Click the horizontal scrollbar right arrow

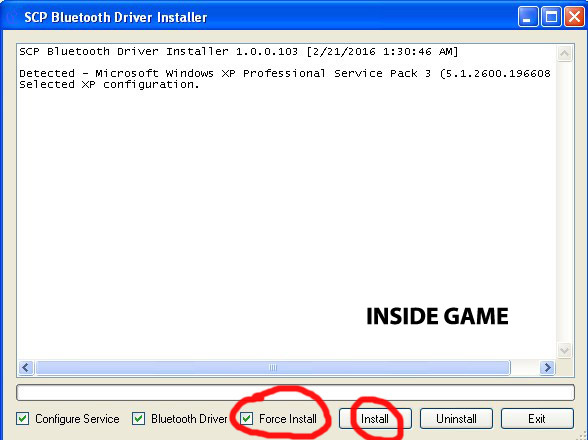[547, 367]
